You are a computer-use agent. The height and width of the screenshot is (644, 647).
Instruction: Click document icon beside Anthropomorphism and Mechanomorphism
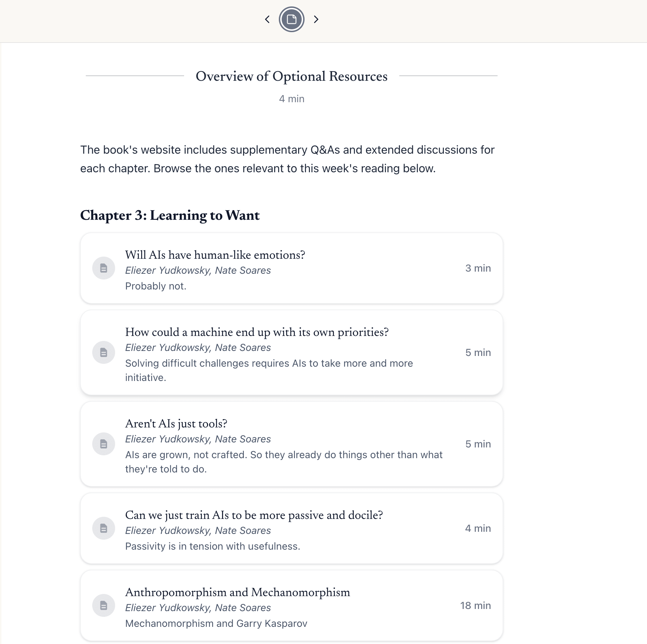click(x=104, y=605)
